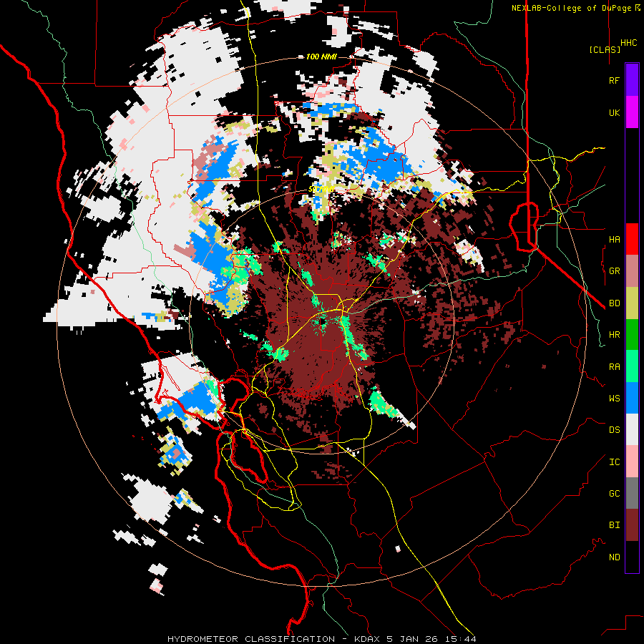Click the RA legend label
644x644 pixels.
click(x=614, y=366)
